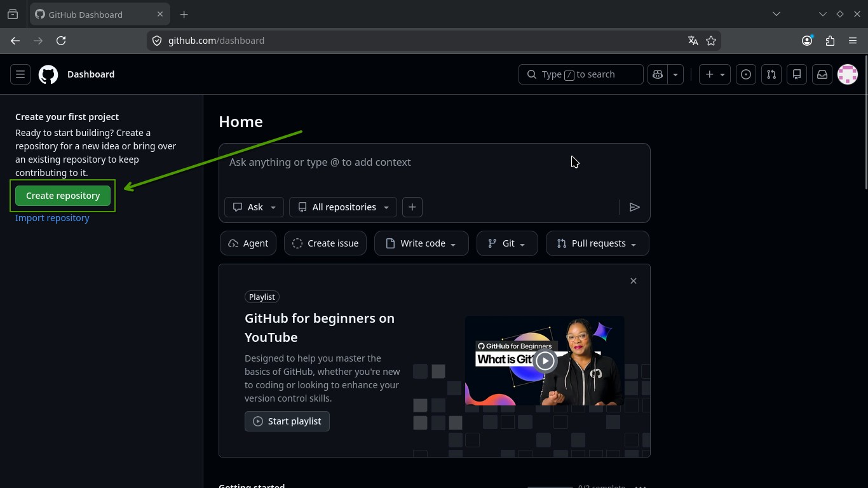The height and width of the screenshot is (488, 868).
Task: Open the Firefox application menu
Action: point(853,41)
